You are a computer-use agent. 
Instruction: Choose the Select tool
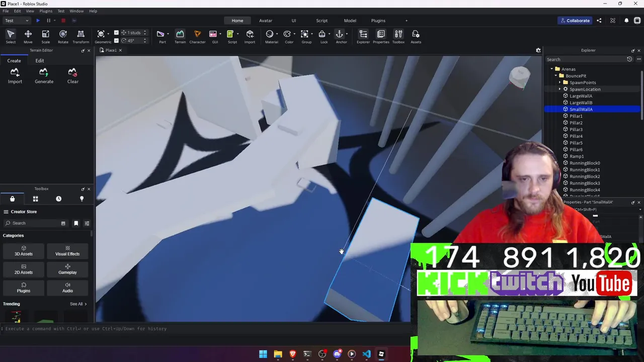pyautogui.click(x=11, y=36)
